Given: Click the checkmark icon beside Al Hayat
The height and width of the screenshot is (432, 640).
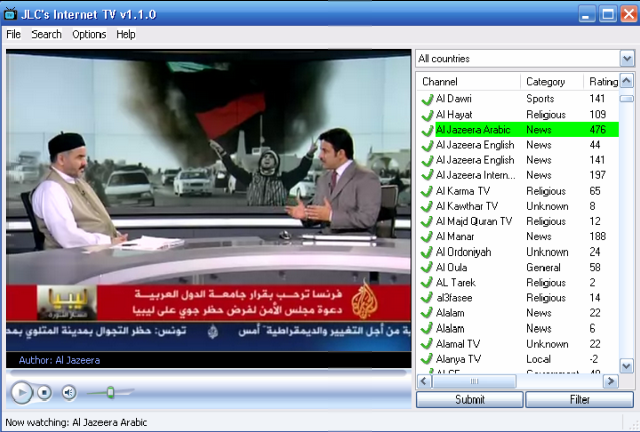Looking at the screenshot, I should (x=427, y=115).
